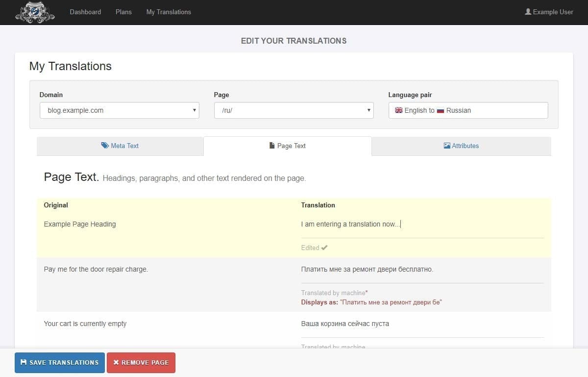The height and width of the screenshot is (377, 588).
Task: Open the Domain dropdown
Action: point(119,110)
